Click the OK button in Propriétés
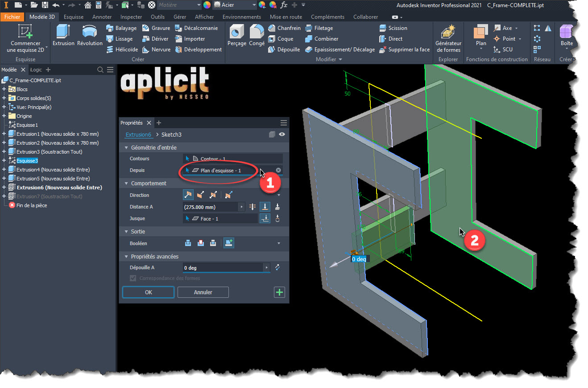Image resolution: width=588 pixels, height=388 pixels. point(148,292)
